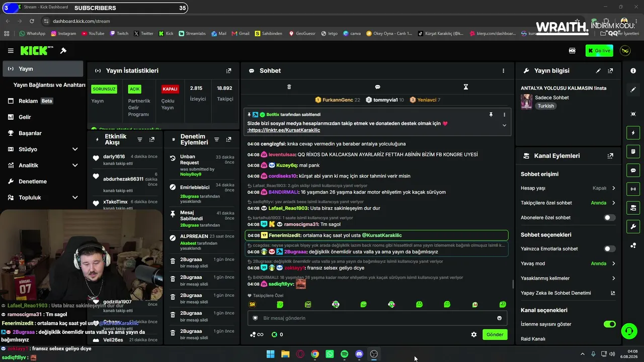Viewport: 644px width, 362px height.
Task: Open the Windows Start menu
Action: [270, 354]
